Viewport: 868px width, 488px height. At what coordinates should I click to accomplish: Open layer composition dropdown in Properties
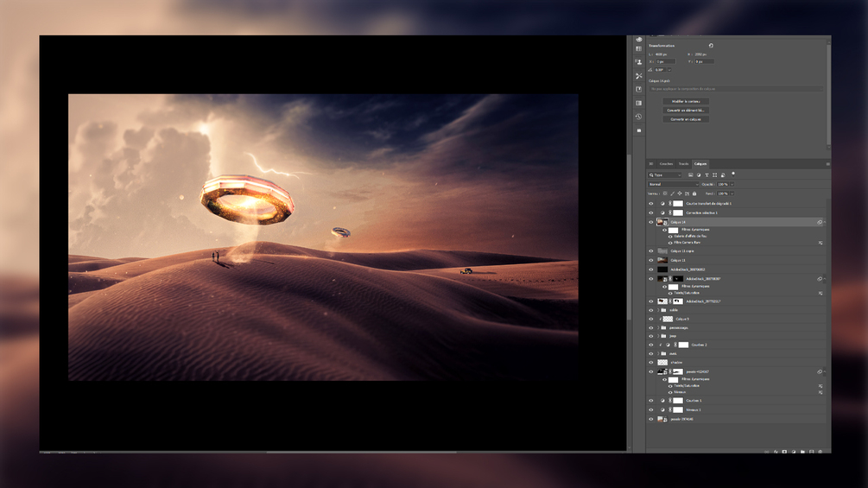(736, 88)
